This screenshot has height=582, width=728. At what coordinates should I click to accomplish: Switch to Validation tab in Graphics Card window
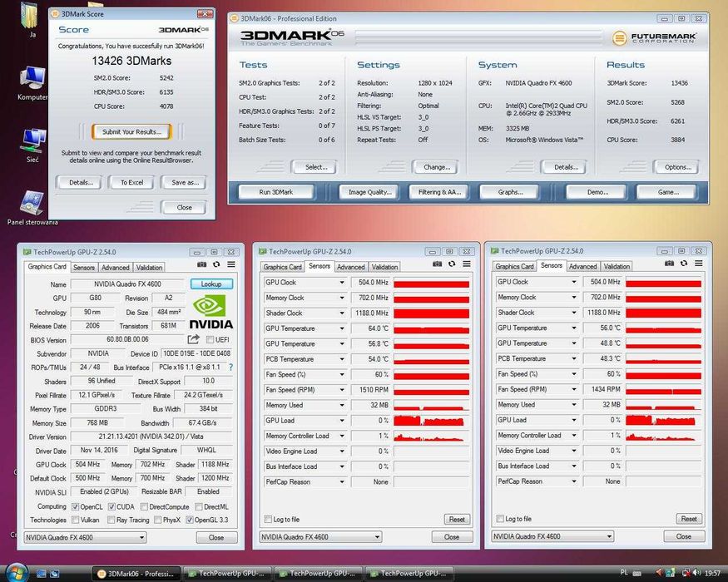[149, 268]
